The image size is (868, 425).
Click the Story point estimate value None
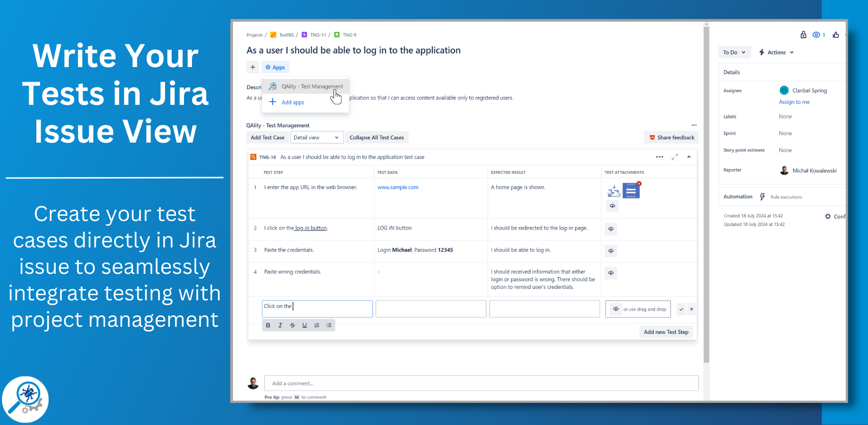point(785,150)
